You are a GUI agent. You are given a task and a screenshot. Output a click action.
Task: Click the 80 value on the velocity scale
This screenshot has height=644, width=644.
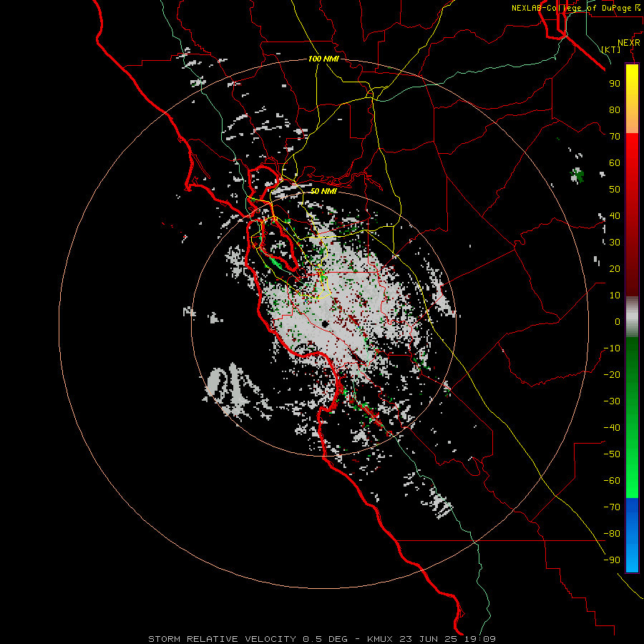pos(615,109)
